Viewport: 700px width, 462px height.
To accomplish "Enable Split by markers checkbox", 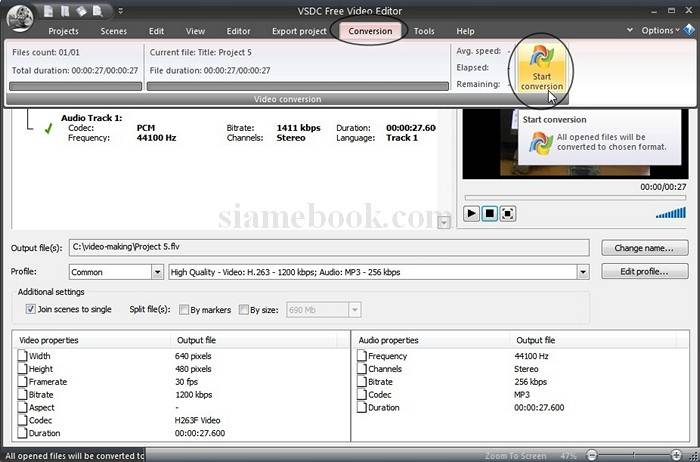I will (184, 310).
